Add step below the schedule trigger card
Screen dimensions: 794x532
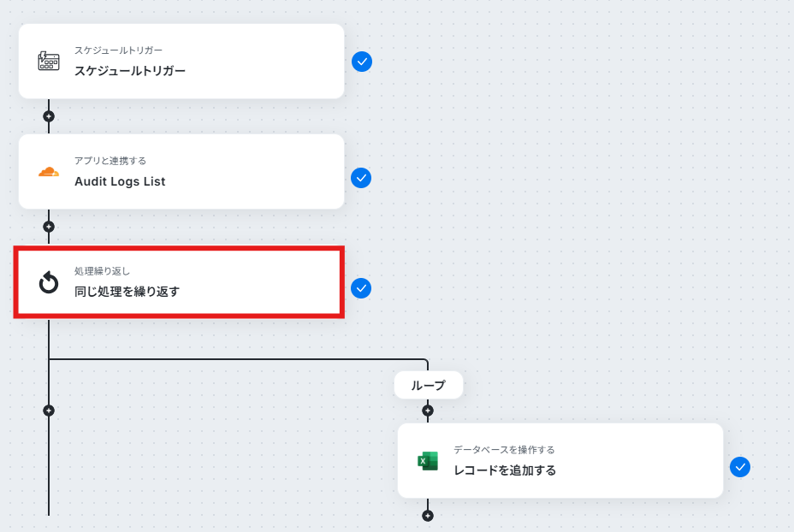point(49,116)
